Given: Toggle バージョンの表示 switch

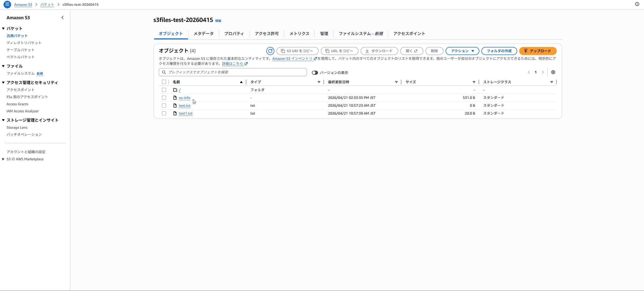Looking at the screenshot, I should pyautogui.click(x=315, y=73).
